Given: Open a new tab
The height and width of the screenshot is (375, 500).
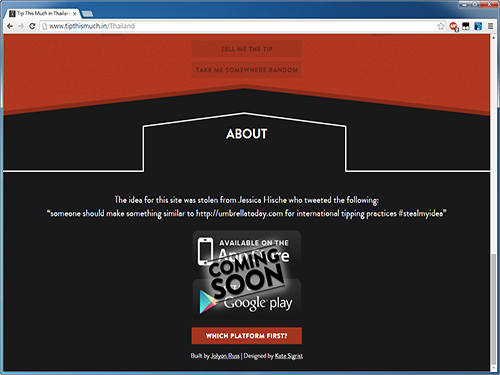Looking at the screenshot, I should [x=87, y=14].
